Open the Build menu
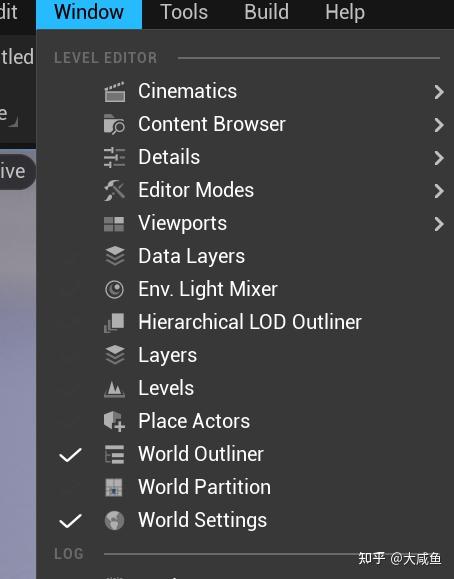The width and height of the screenshot is (454, 579). coord(266,12)
